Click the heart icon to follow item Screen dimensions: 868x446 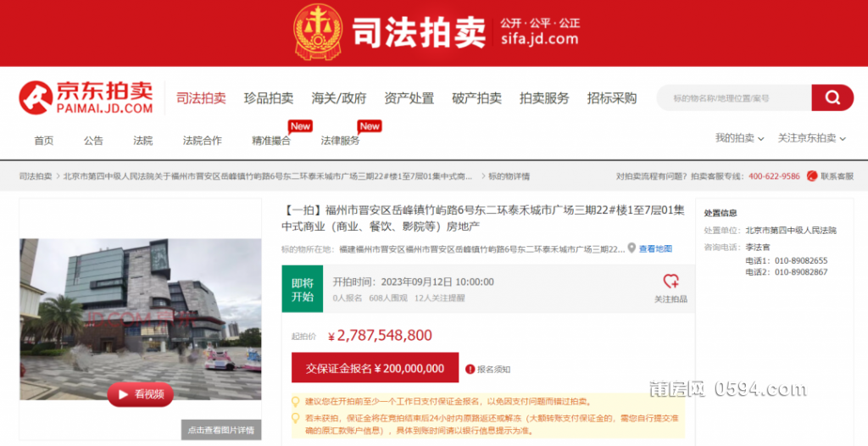click(x=671, y=282)
